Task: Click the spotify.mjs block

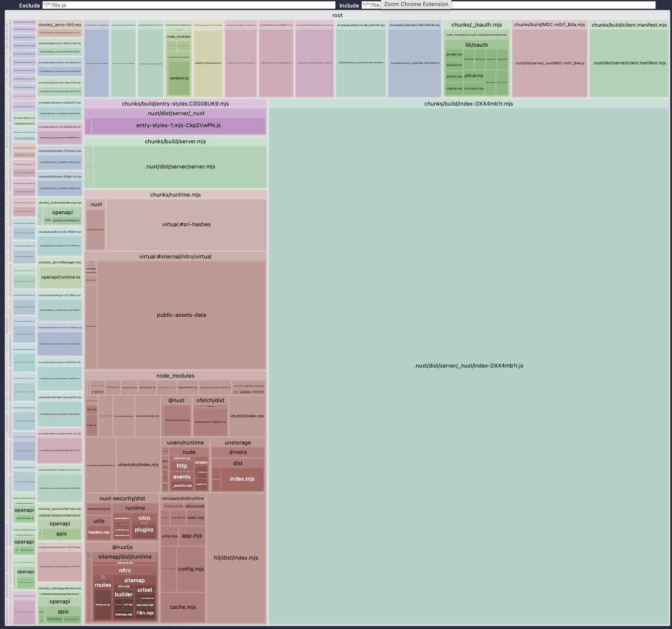Action: point(454,76)
